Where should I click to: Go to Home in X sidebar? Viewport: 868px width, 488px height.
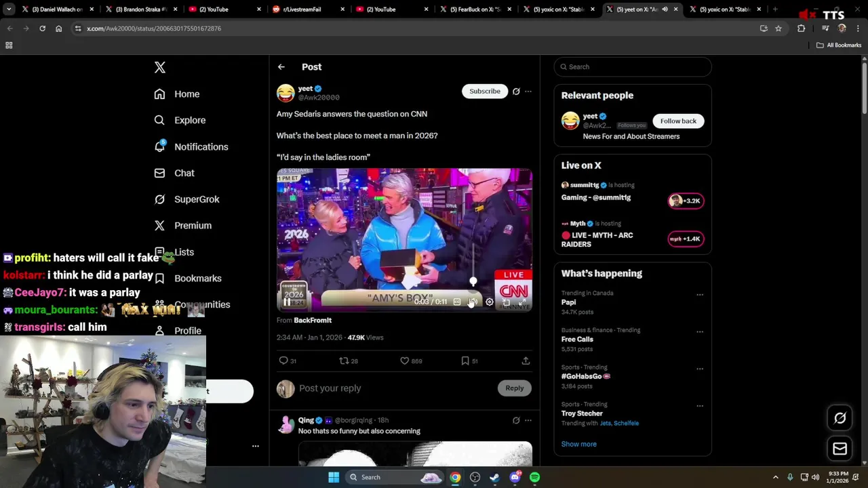177,94
